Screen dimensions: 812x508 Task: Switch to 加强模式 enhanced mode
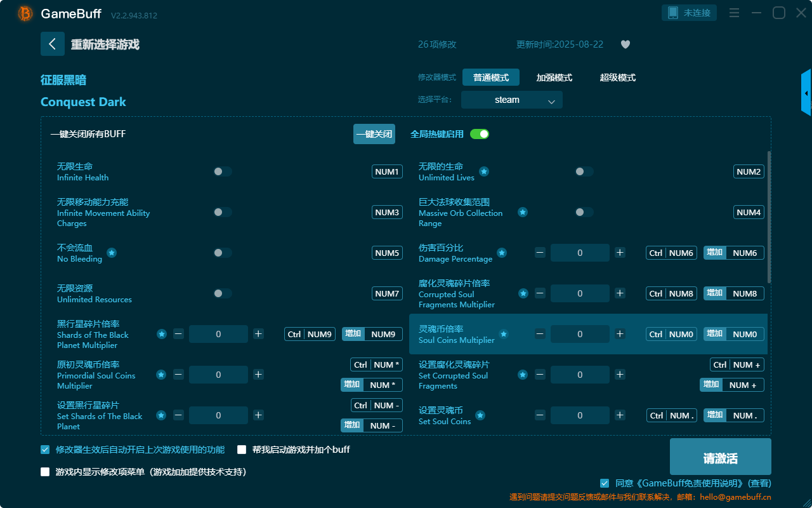coord(554,77)
